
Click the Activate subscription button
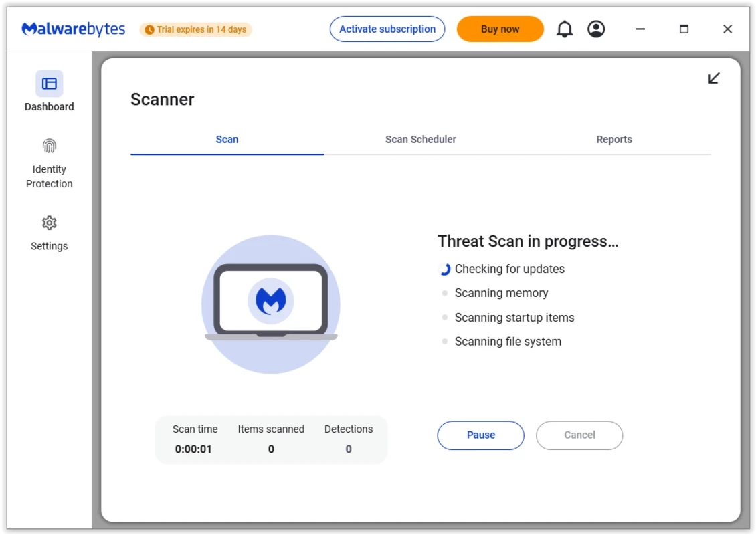pos(387,29)
